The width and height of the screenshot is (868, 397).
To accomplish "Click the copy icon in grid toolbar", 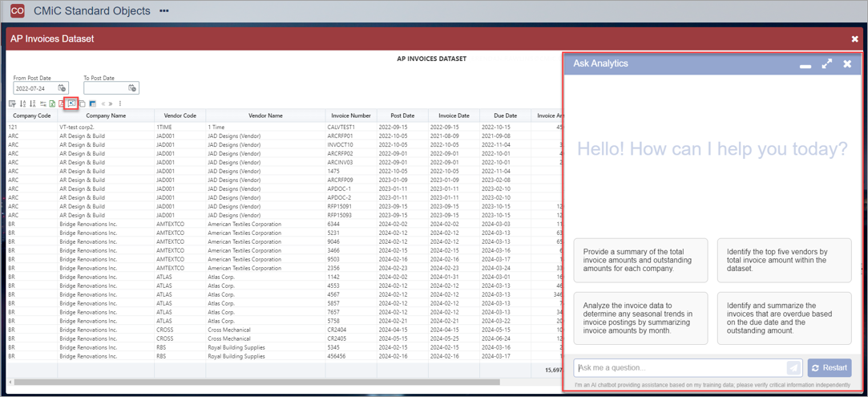I will point(82,103).
